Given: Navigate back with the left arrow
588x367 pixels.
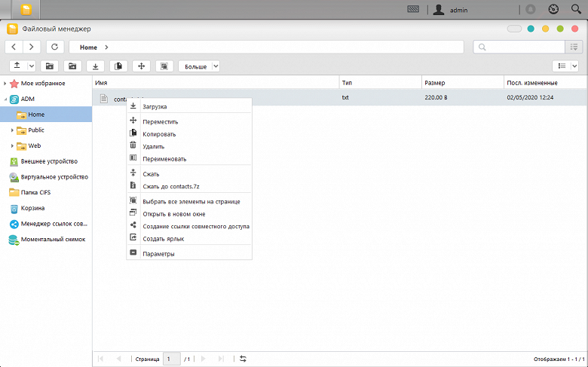Looking at the screenshot, I should (x=14, y=47).
